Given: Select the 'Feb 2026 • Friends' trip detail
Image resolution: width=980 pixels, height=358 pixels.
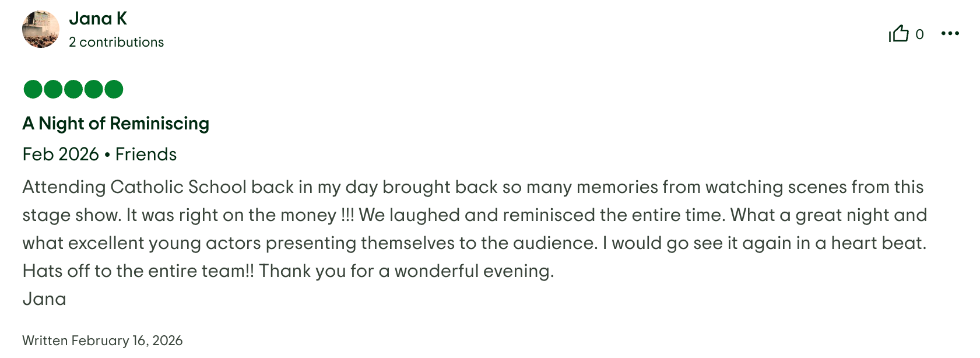Looking at the screenshot, I should [99, 154].
